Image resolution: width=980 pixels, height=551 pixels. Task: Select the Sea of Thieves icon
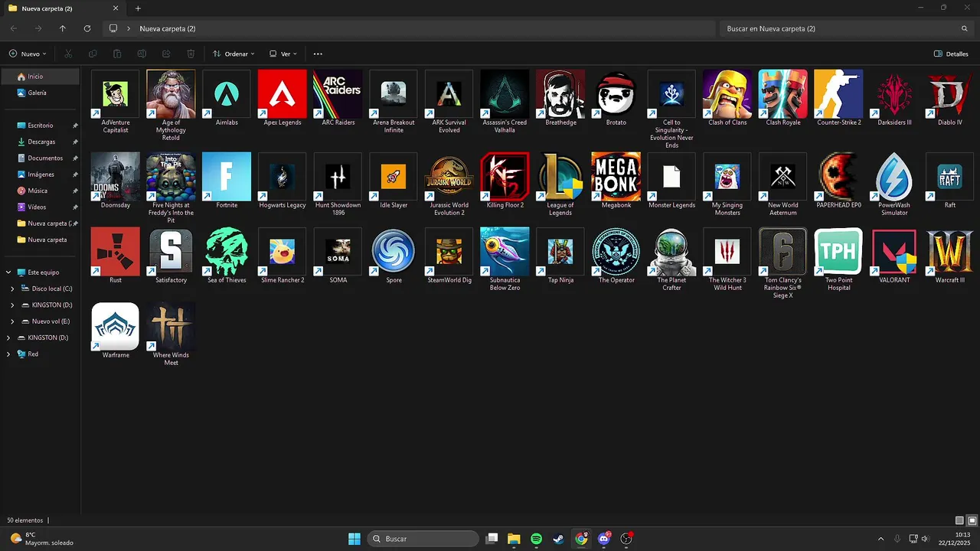tap(227, 252)
